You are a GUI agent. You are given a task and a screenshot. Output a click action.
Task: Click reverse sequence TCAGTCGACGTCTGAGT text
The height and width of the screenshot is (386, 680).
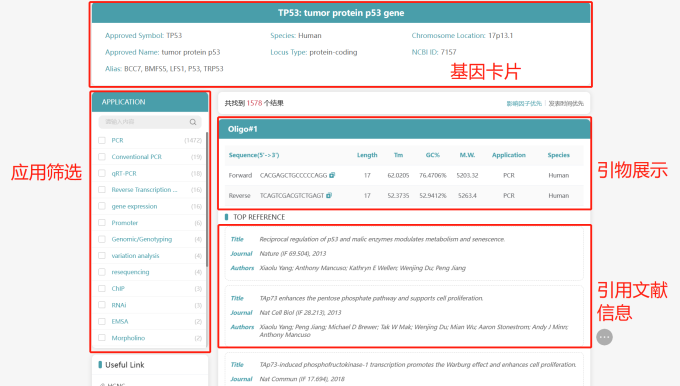pos(292,196)
